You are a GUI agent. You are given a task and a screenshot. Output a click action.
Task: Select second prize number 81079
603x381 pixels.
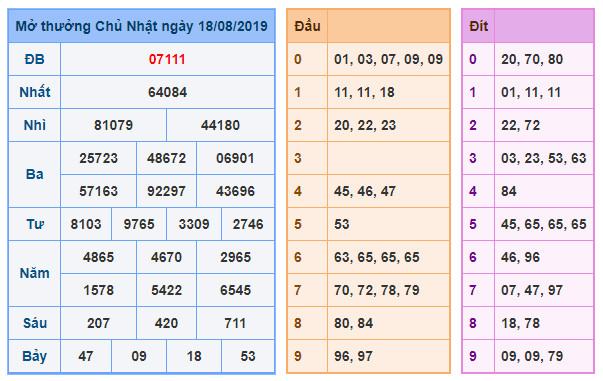[113, 125]
